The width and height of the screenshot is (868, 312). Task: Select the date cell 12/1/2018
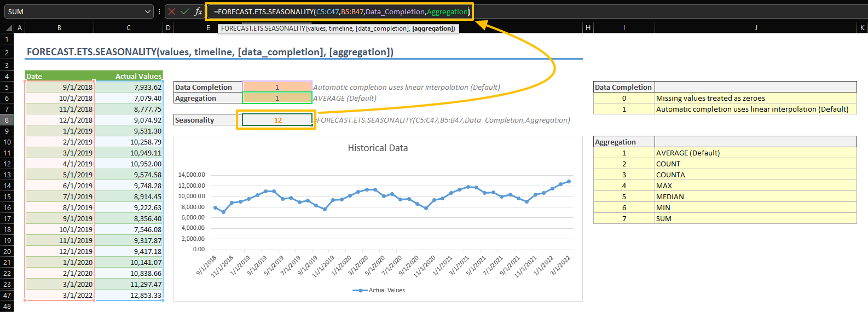[x=59, y=120]
